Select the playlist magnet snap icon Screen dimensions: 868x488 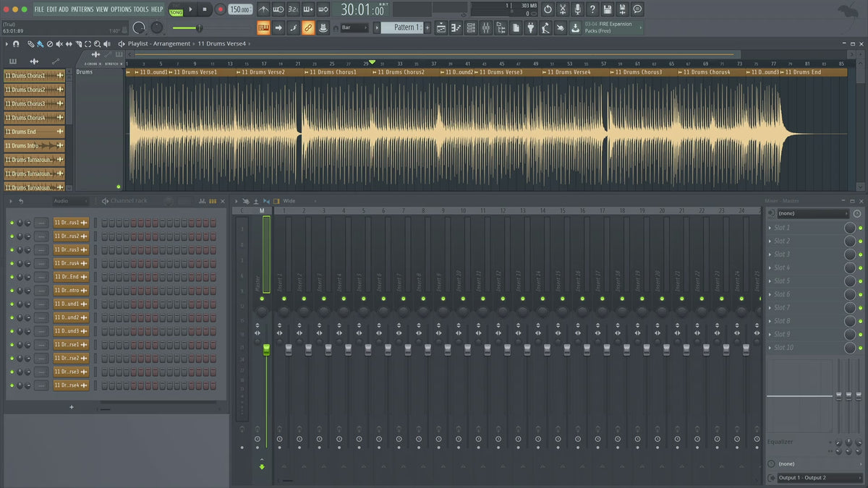[x=16, y=44]
